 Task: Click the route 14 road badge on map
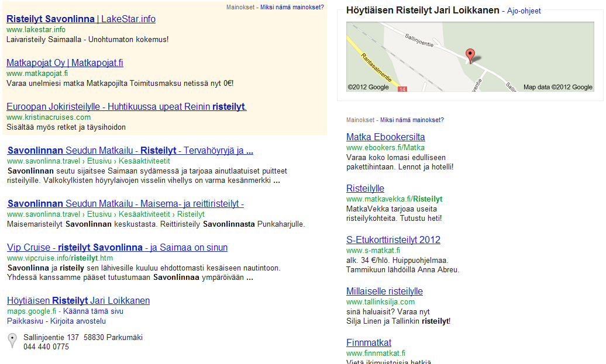coord(402,89)
